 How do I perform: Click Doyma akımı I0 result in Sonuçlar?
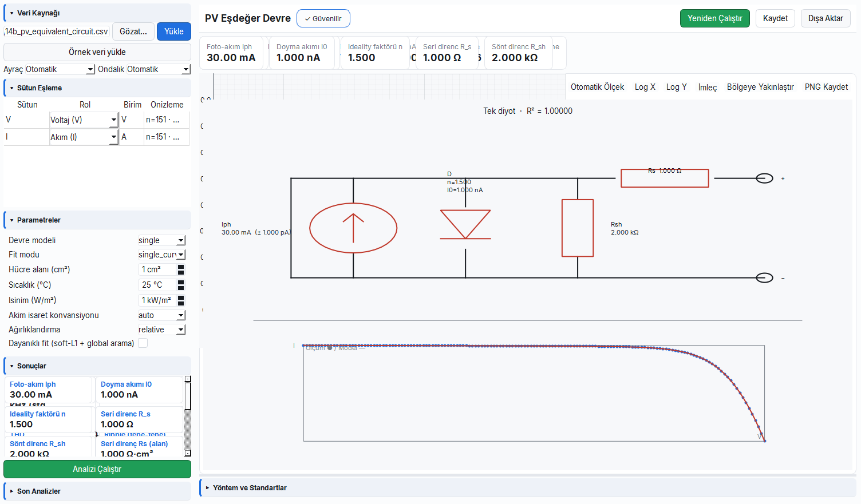point(140,390)
